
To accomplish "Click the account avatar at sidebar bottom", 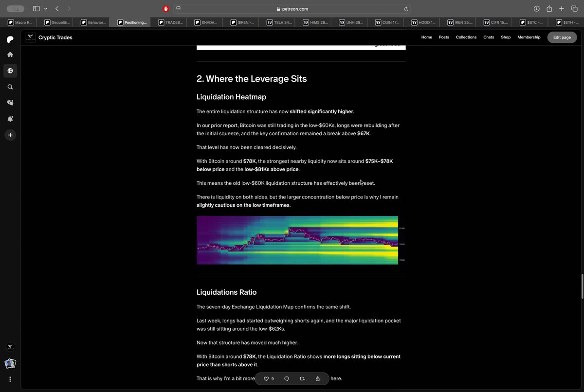I will 10,363.
